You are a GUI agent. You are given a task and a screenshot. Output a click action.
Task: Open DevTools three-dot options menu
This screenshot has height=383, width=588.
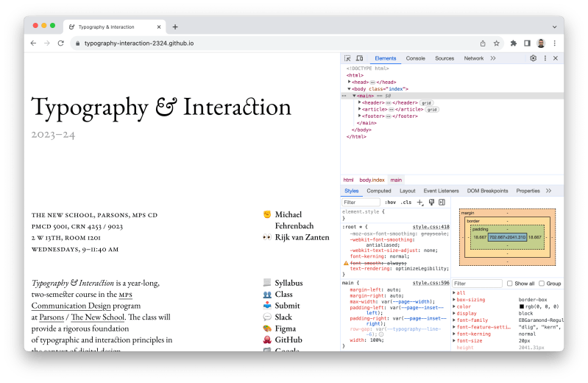click(545, 58)
